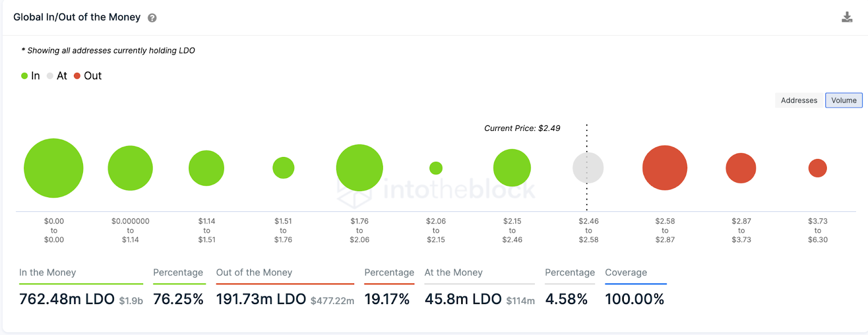
Task: Select the Volume view button
Action: coord(844,100)
